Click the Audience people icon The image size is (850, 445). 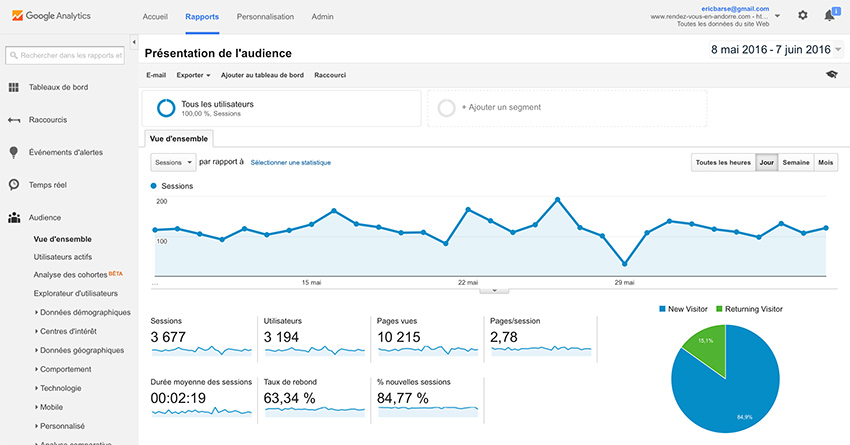pyautogui.click(x=14, y=217)
